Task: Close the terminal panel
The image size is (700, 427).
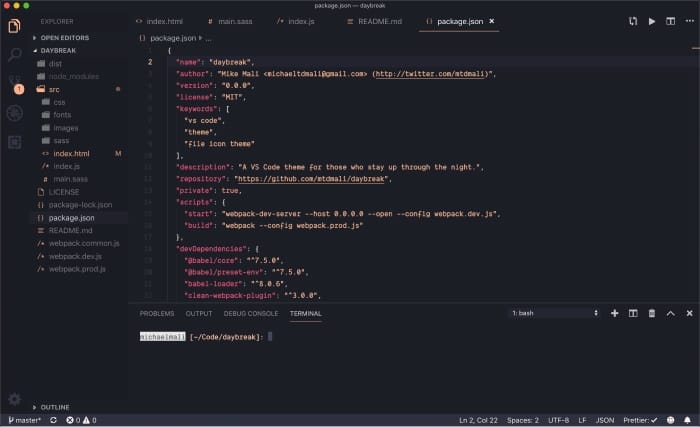Action: click(x=689, y=313)
